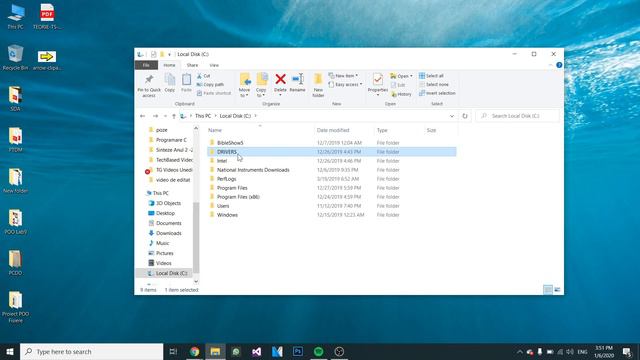This screenshot has width=640, height=360.
Task: Open Downloads in navigation pane
Action: pos(168,233)
